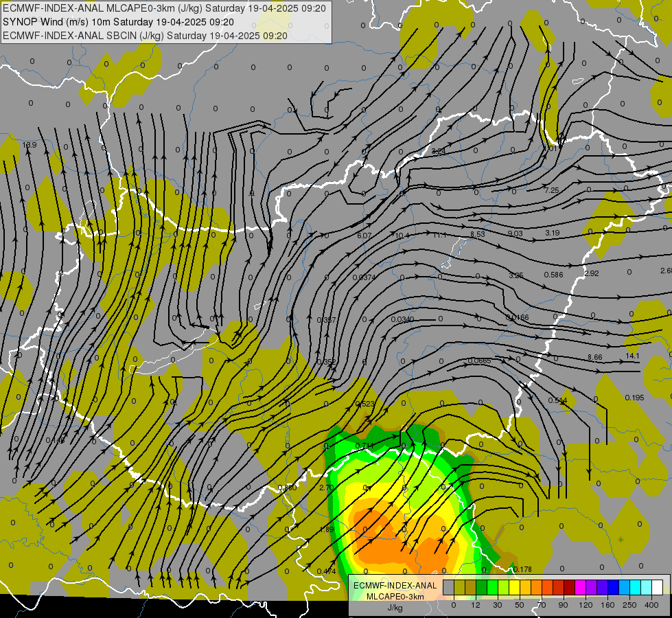
Task: Choose the bright green legend swatch
Action: pyautogui.click(x=492, y=588)
